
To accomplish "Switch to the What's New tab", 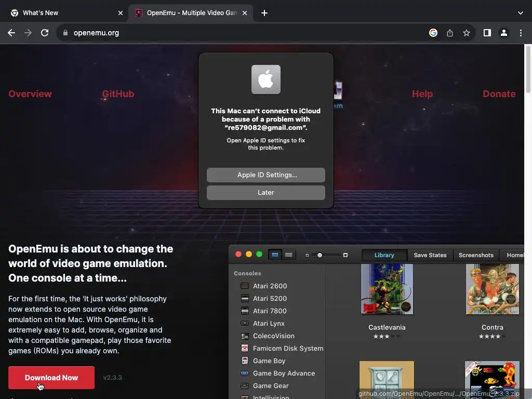I will 64,13.
